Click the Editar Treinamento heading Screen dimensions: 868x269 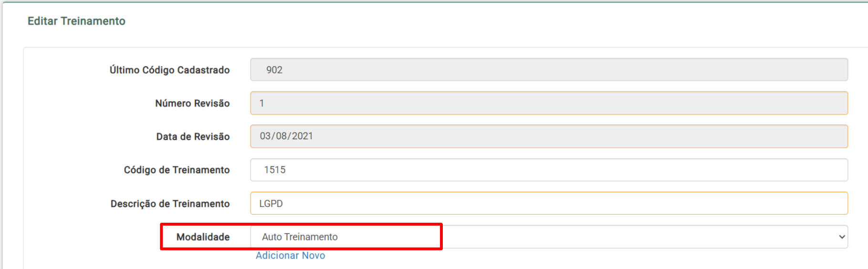pos(76,21)
